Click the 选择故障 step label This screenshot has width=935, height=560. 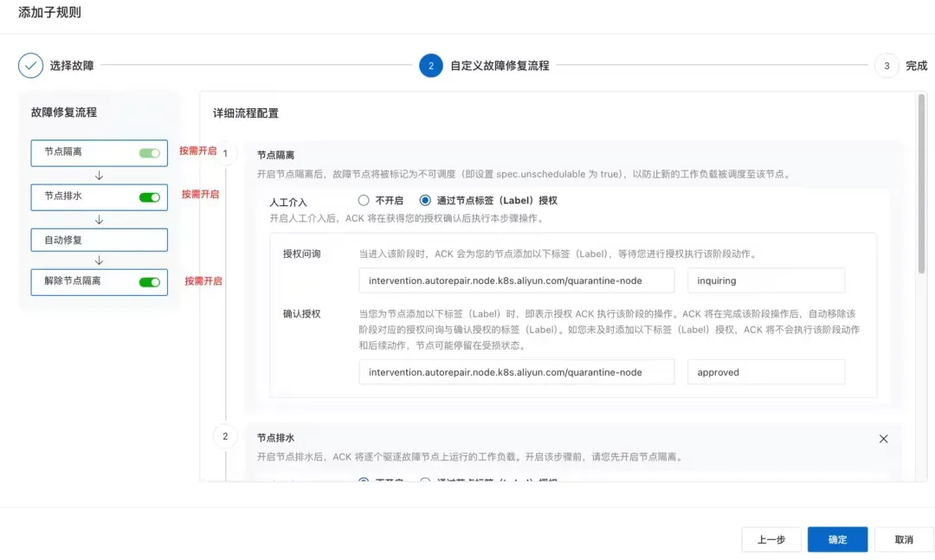click(72, 66)
